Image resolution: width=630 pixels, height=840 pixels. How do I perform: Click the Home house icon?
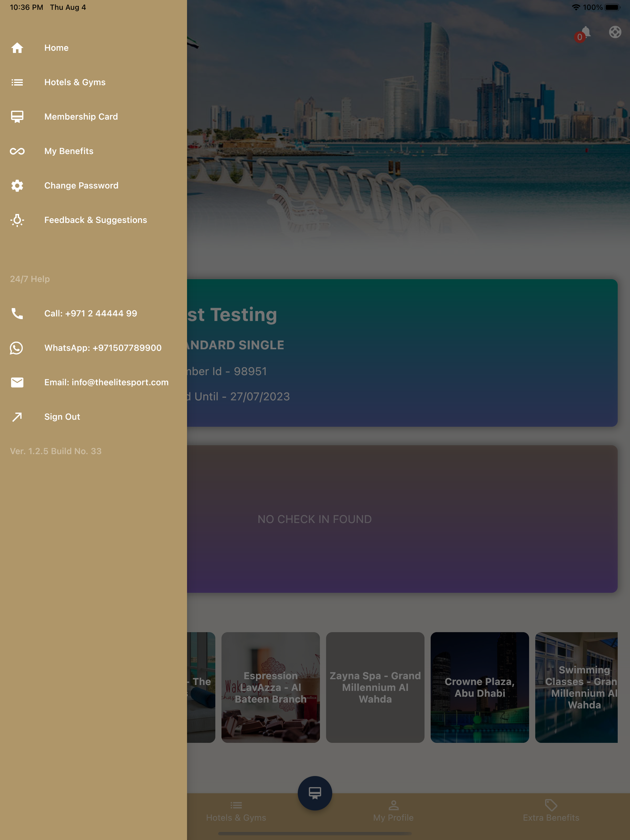(x=17, y=48)
